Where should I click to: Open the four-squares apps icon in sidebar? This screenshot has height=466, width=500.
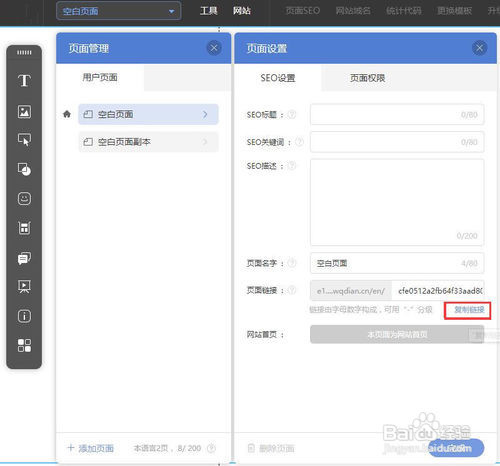(x=24, y=345)
